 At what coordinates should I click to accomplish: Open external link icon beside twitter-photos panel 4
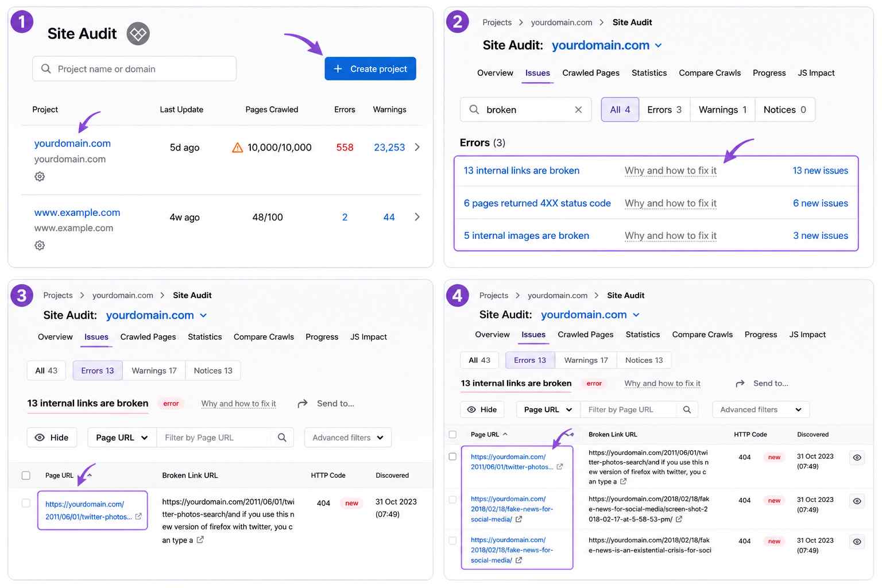click(560, 467)
